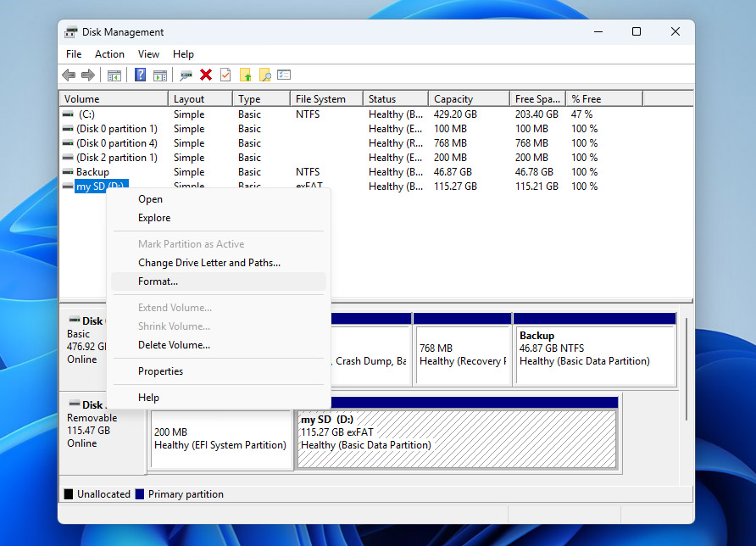Select the 200 MB EFI System Partition block
The height and width of the screenshot is (546, 756).
(x=221, y=439)
